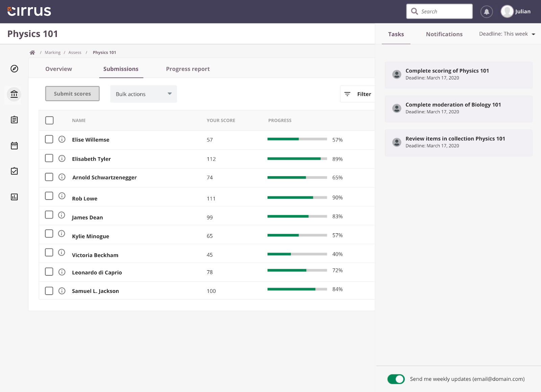The image size is (541, 392).
Task: Click the bar chart reports sidebar icon
Action: 14,197
